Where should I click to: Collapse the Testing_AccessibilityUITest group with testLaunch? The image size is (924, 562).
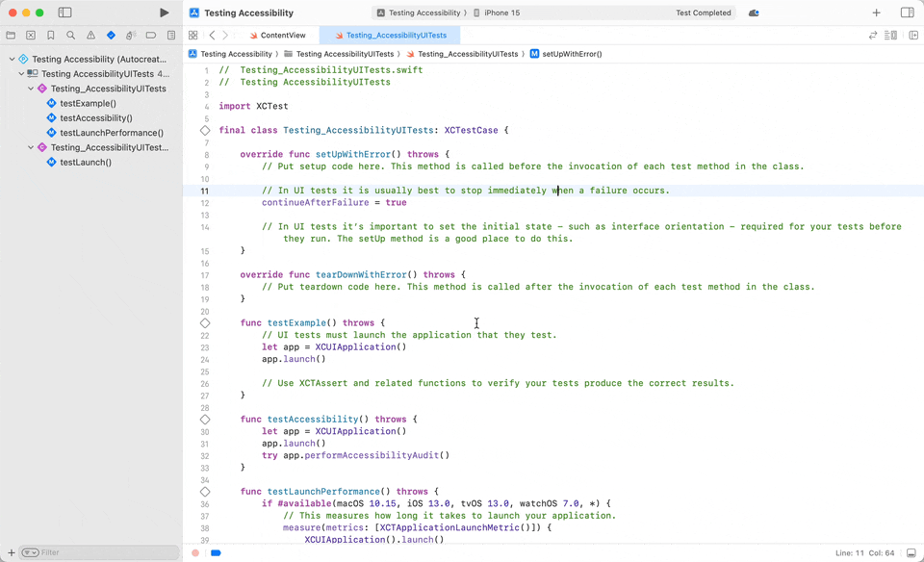(x=30, y=147)
